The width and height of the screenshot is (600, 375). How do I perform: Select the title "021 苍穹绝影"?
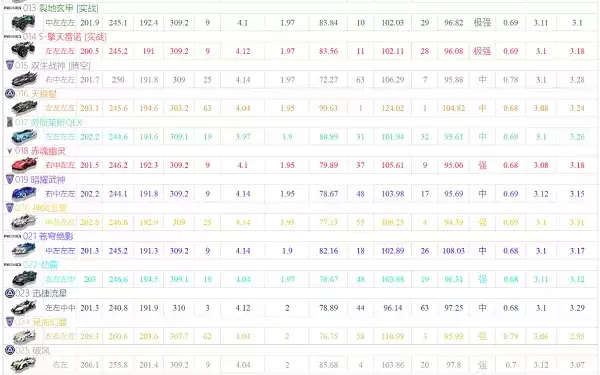[48, 236]
